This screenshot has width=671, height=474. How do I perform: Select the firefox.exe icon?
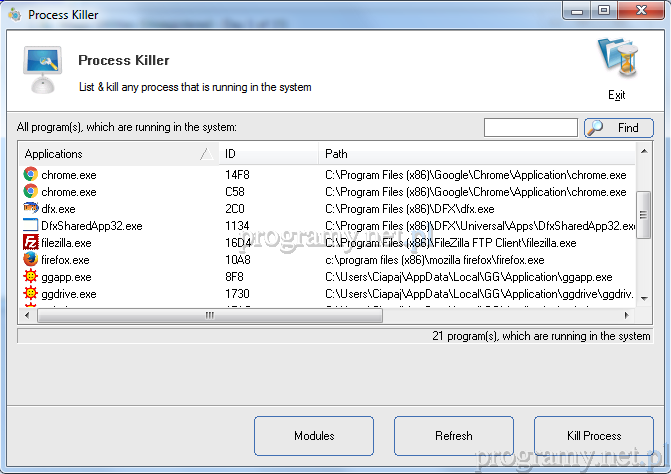[x=30, y=260]
